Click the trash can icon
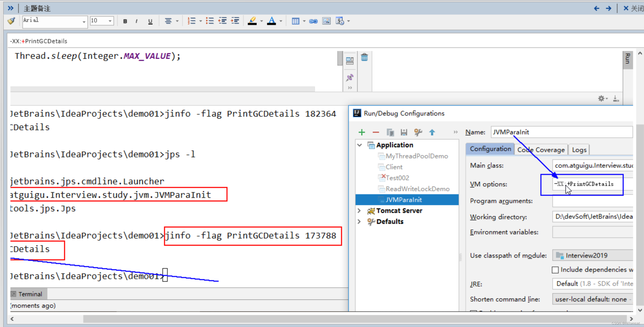This screenshot has height=327, width=644. (x=364, y=57)
